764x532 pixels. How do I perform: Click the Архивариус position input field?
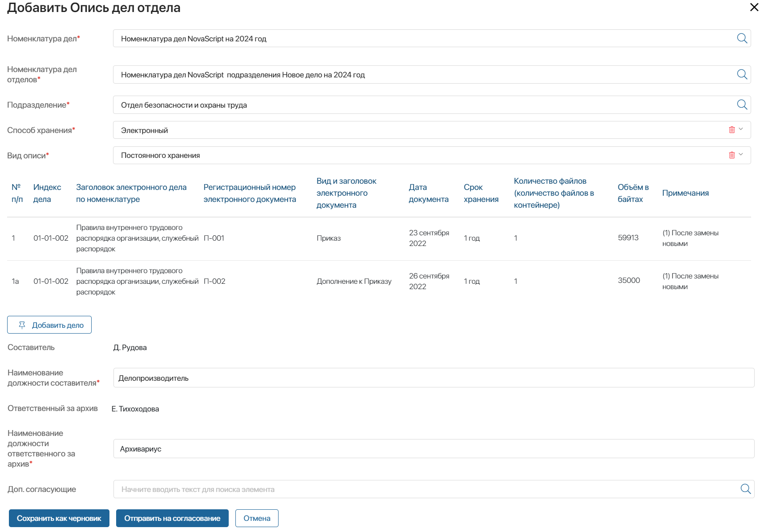(433, 448)
